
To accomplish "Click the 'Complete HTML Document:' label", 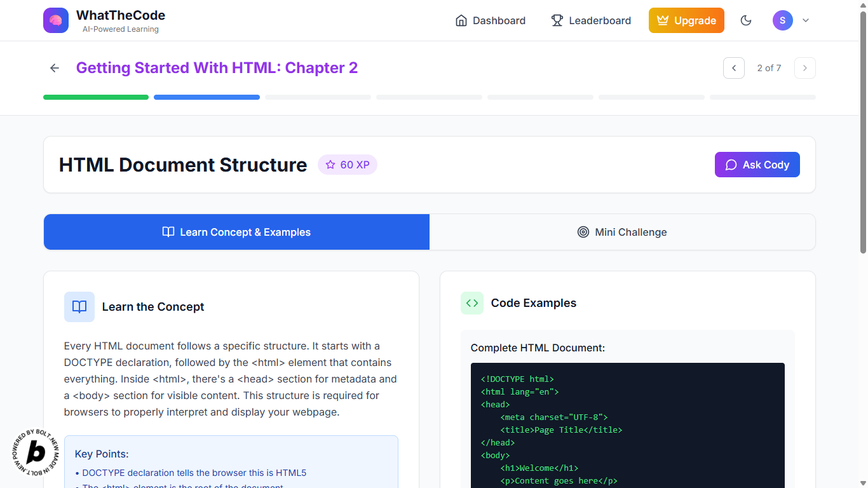I will (x=538, y=348).
